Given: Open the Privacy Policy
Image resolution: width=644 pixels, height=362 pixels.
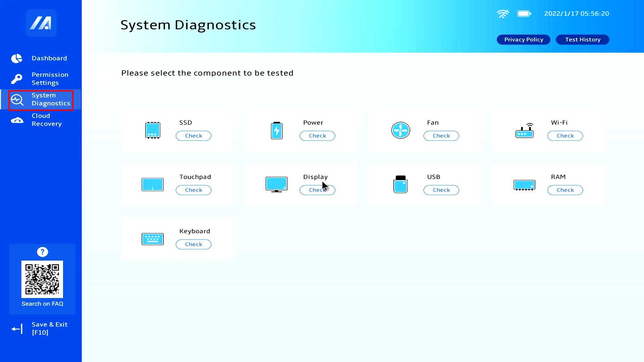Looking at the screenshot, I should [x=523, y=40].
